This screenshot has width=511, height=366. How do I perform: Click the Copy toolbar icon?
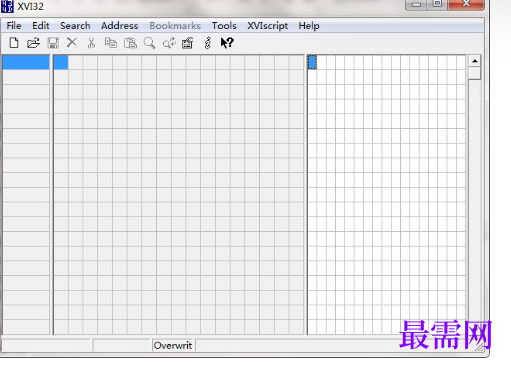111,43
